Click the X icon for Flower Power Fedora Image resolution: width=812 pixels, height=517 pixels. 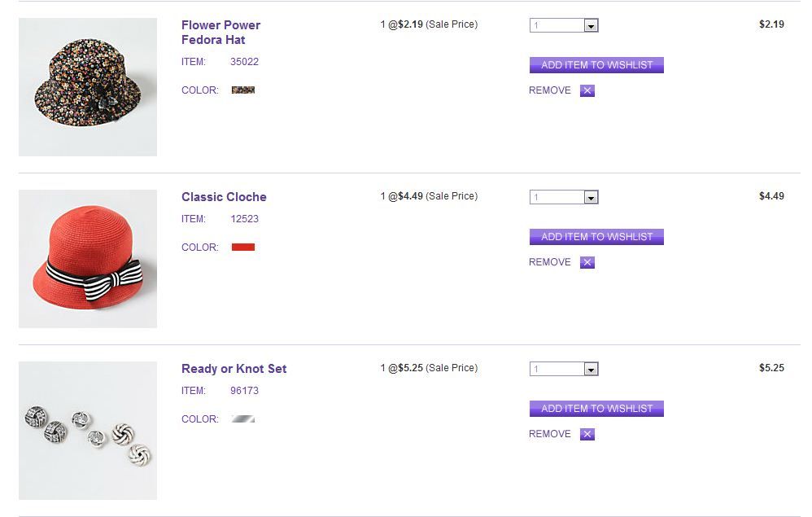[x=587, y=90]
